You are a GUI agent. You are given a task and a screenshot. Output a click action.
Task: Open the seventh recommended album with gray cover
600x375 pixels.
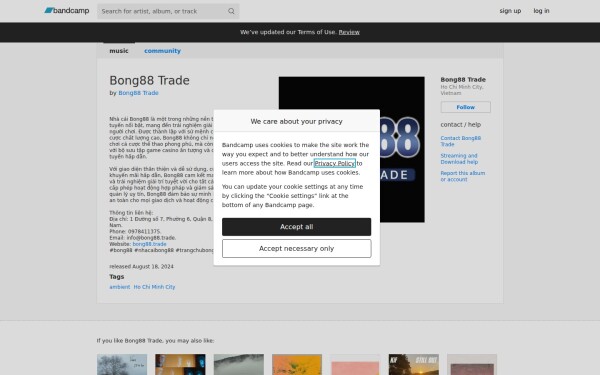pyautogui.click(x=472, y=364)
